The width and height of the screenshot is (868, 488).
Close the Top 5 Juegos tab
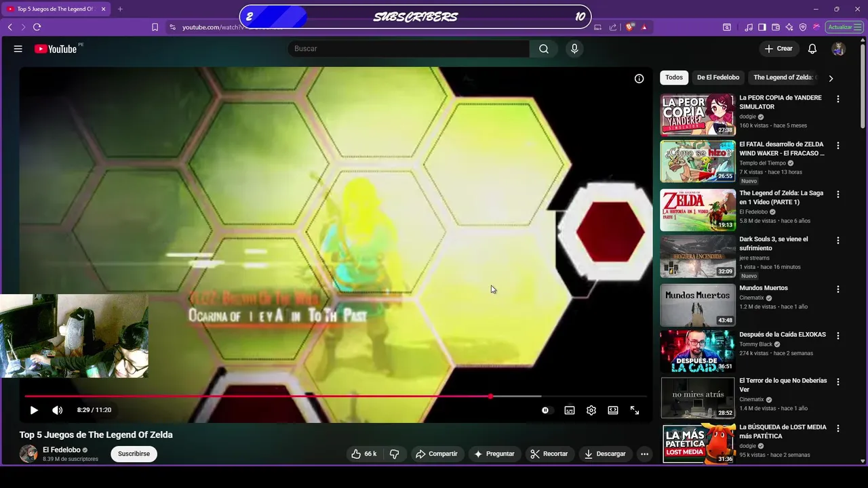[x=103, y=9]
